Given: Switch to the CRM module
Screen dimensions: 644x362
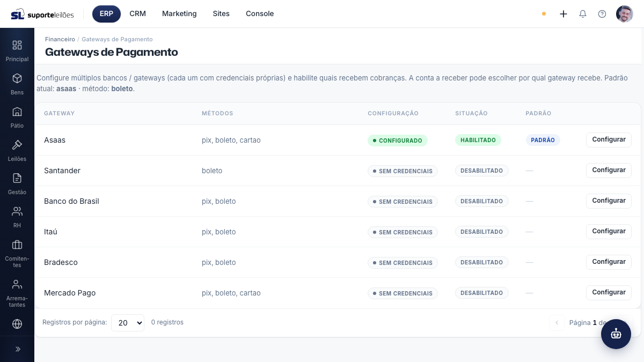Looking at the screenshot, I should click(138, 14).
